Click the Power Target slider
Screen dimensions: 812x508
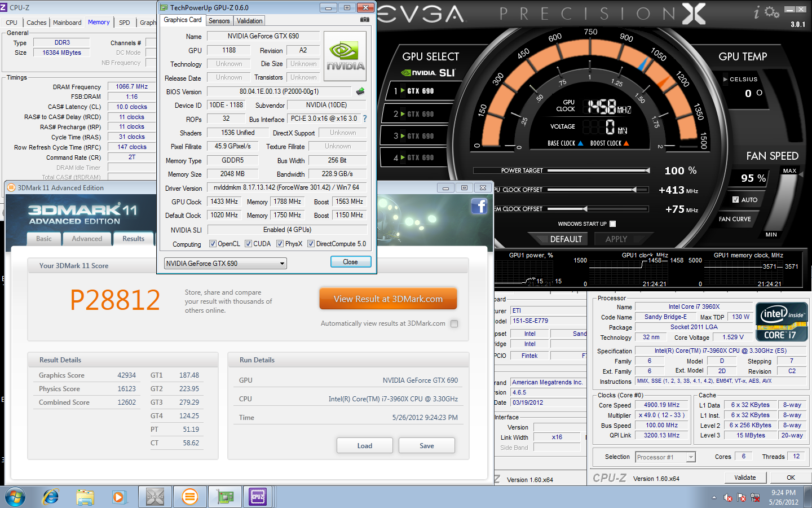point(598,170)
